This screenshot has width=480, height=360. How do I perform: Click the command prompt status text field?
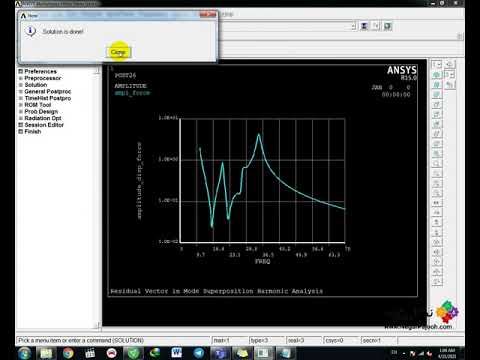tap(113, 340)
